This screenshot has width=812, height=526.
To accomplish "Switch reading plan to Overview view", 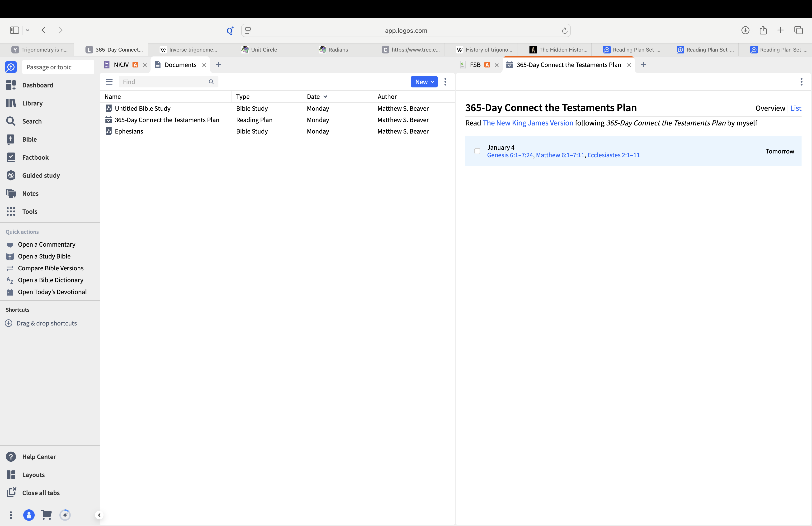I will (x=770, y=108).
